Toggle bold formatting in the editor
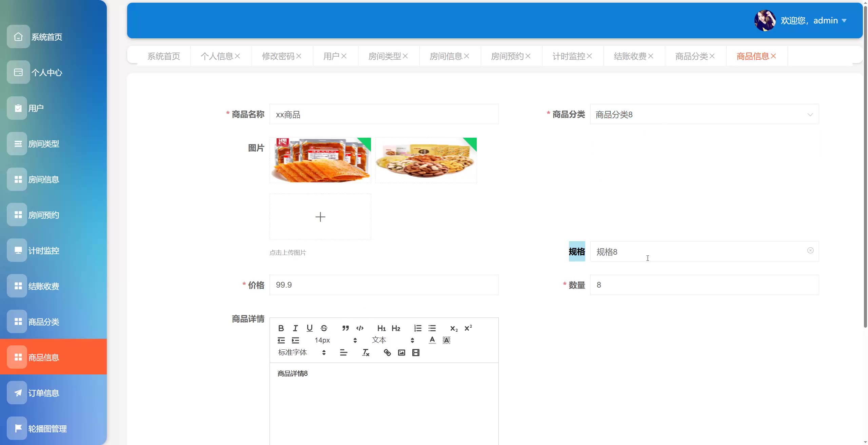 pyautogui.click(x=281, y=328)
